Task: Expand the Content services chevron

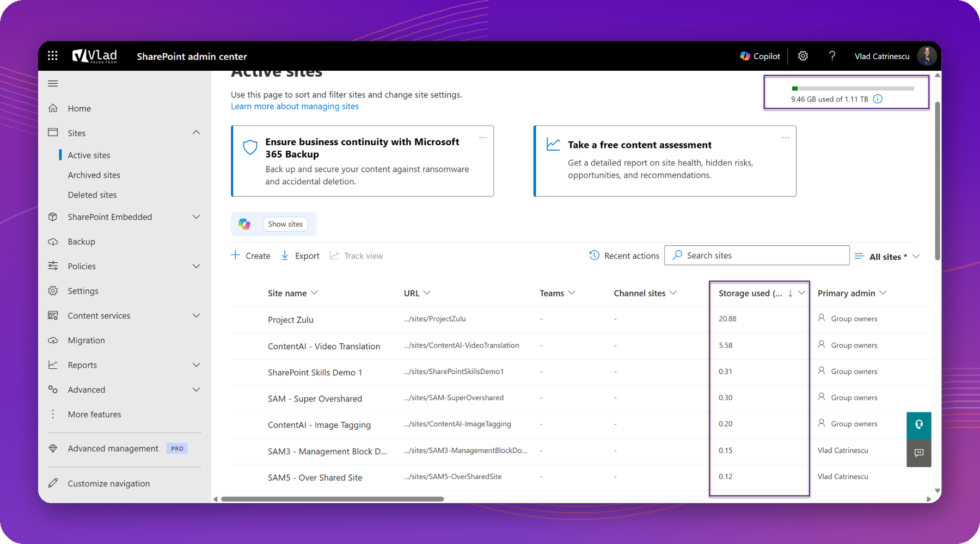Action: pyautogui.click(x=196, y=316)
